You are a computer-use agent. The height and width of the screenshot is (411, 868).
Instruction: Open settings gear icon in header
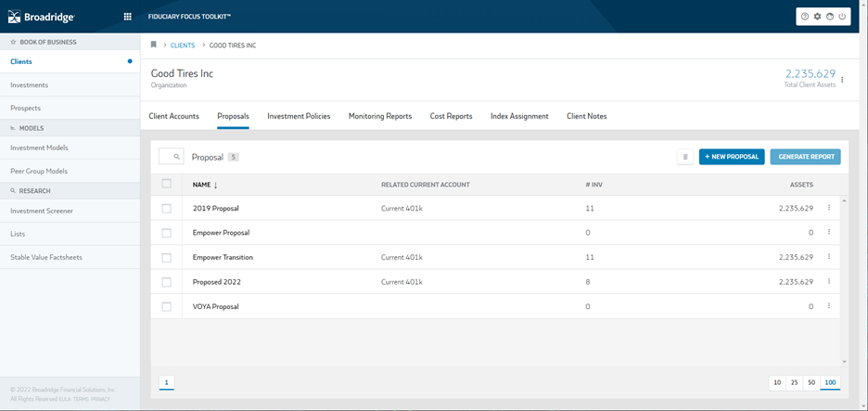point(817,17)
